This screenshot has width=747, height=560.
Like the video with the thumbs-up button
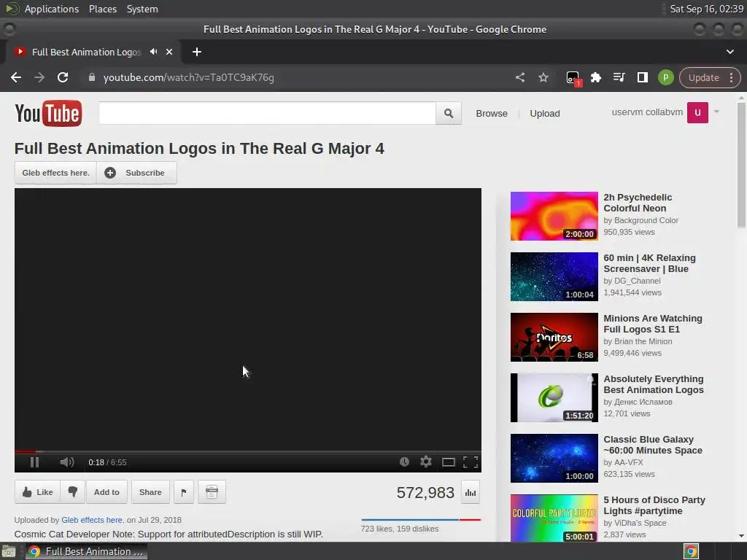(38, 492)
